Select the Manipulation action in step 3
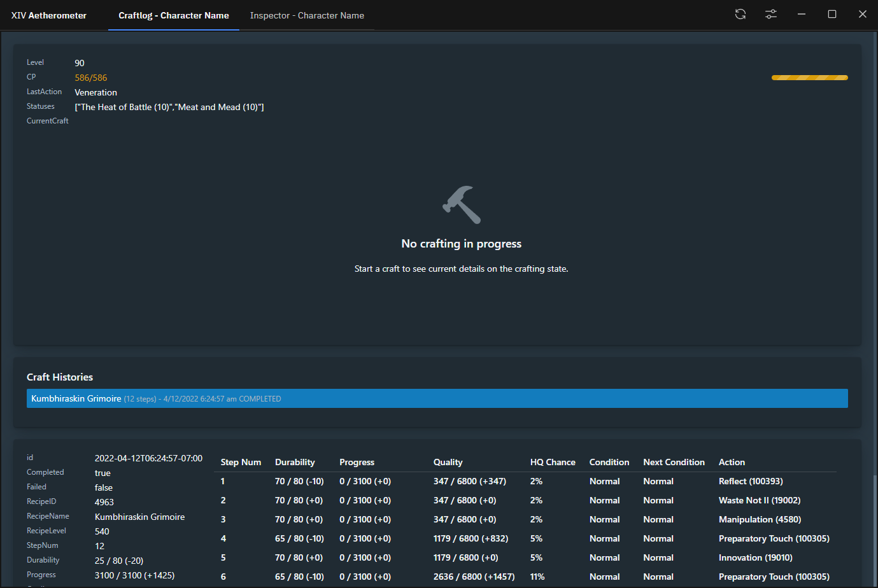878x588 pixels. 760,519
